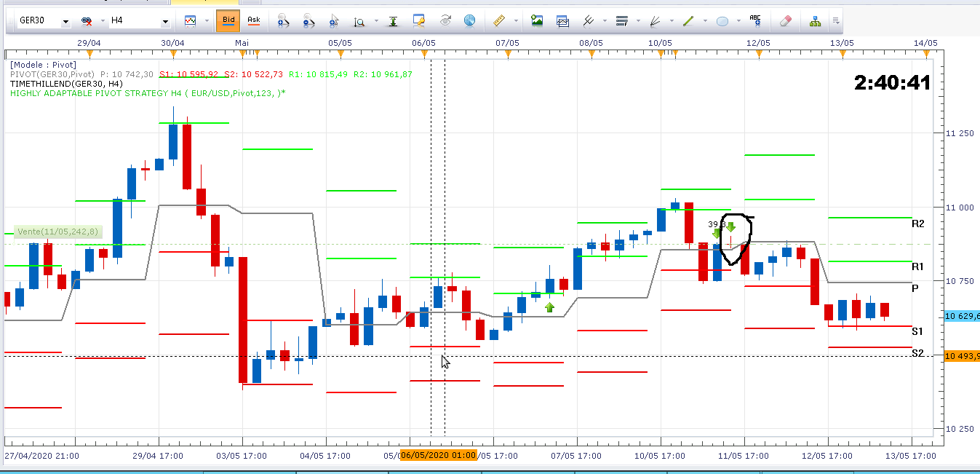The height and width of the screenshot is (474, 980).
Task: Expand the pitchfork tool dropdown arrow
Action: [603, 22]
